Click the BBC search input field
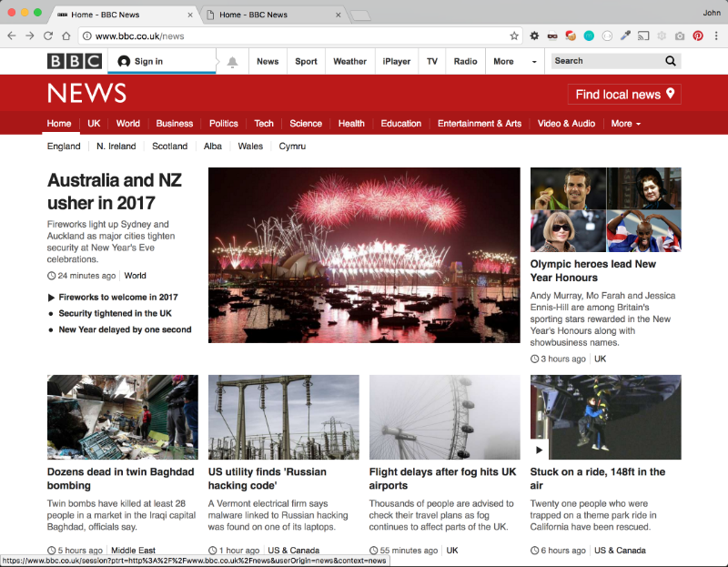This screenshot has width=728, height=567. (x=607, y=61)
